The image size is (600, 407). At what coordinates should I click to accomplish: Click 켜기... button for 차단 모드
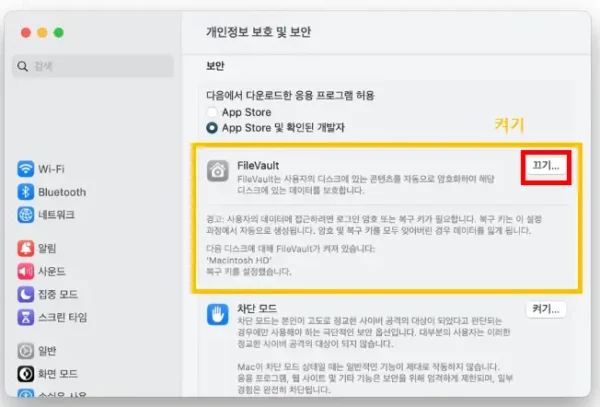546,309
